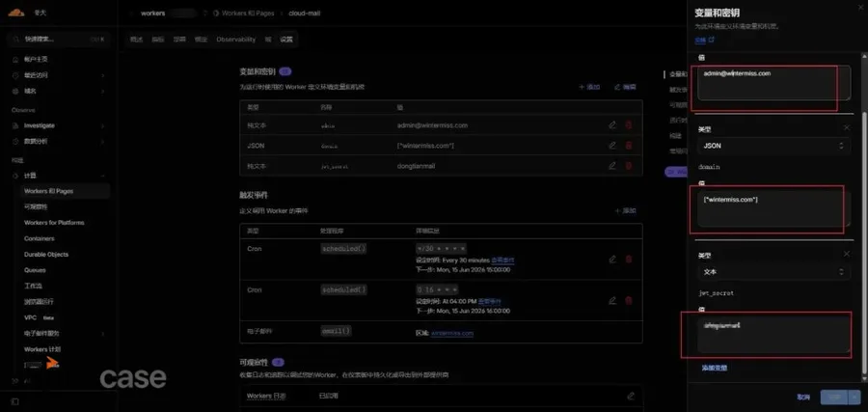868x412 pixels.
Task: Click the Cloudflare logo
Action: click(16, 13)
